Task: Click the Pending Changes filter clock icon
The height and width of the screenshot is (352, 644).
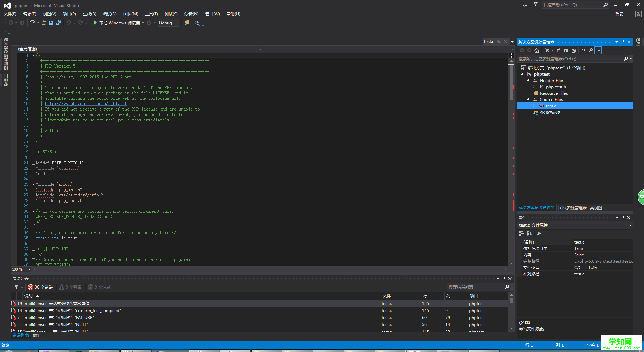Action: click(x=547, y=50)
